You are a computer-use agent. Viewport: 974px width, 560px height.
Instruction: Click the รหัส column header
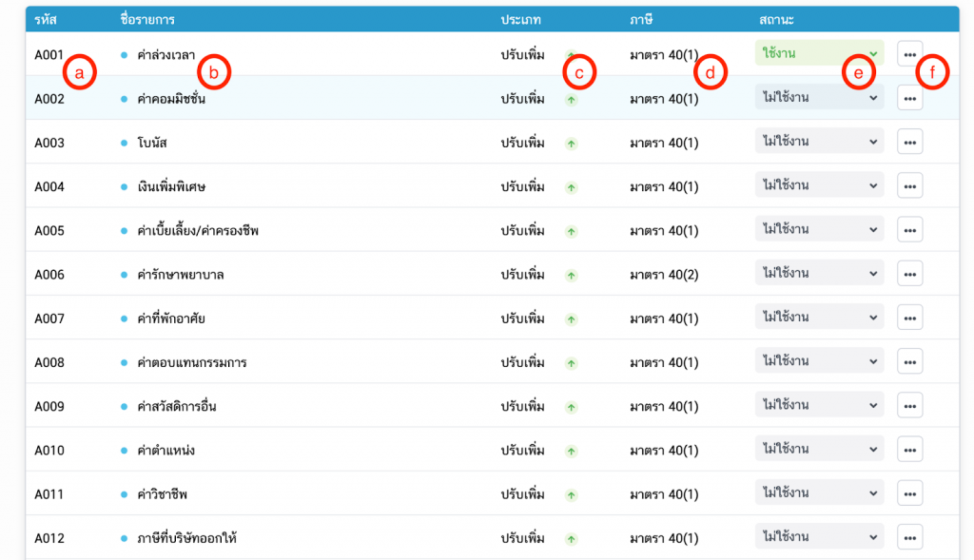point(45,19)
